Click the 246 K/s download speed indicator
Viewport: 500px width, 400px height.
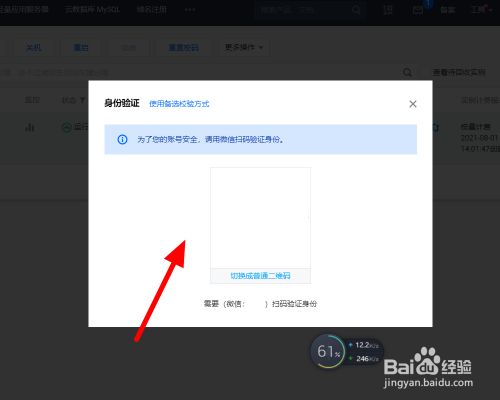click(x=364, y=359)
